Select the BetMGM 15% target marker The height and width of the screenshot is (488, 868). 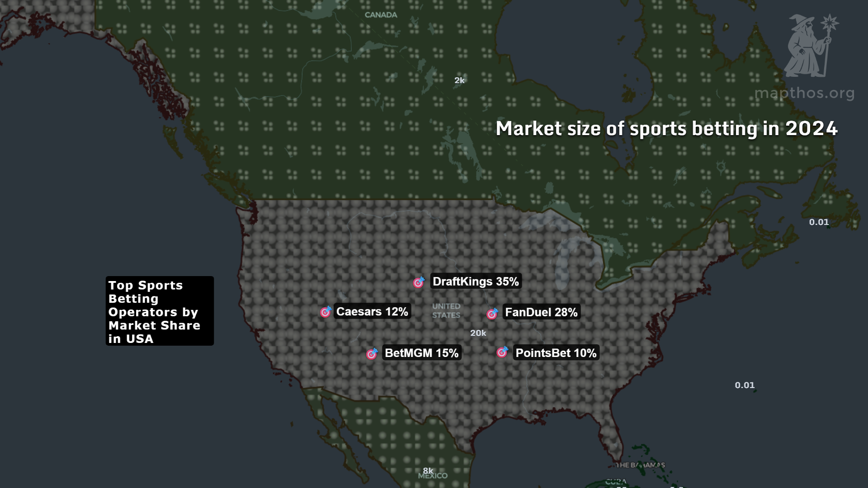pyautogui.click(x=372, y=353)
